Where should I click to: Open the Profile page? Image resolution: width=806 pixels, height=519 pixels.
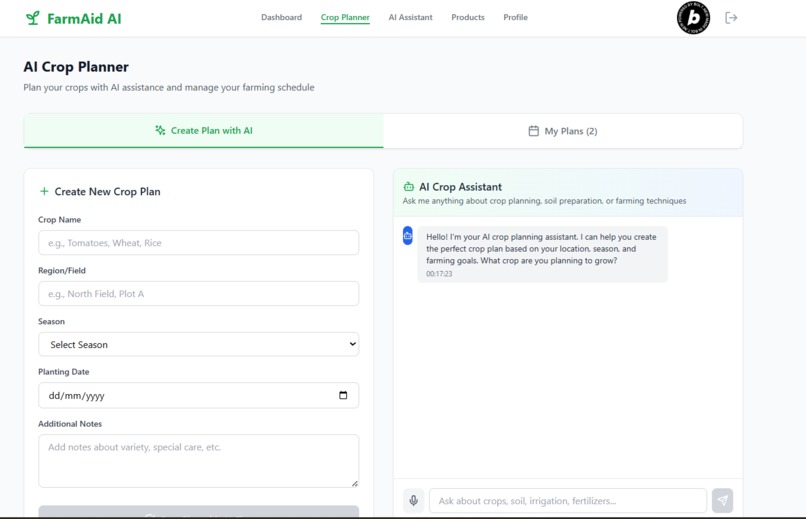pyautogui.click(x=515, y=17)
